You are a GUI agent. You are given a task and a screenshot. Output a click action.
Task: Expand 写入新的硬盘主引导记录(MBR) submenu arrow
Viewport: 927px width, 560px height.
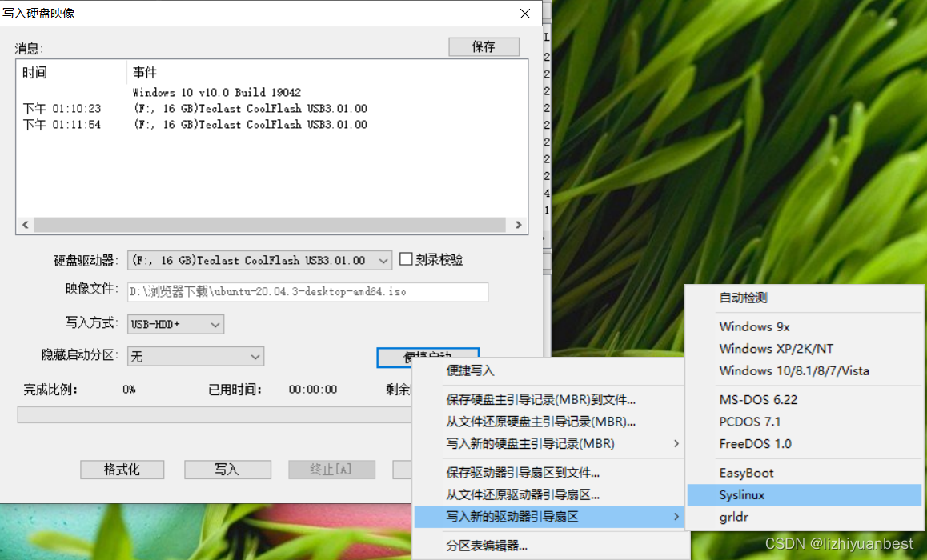[x=676, y=444]
